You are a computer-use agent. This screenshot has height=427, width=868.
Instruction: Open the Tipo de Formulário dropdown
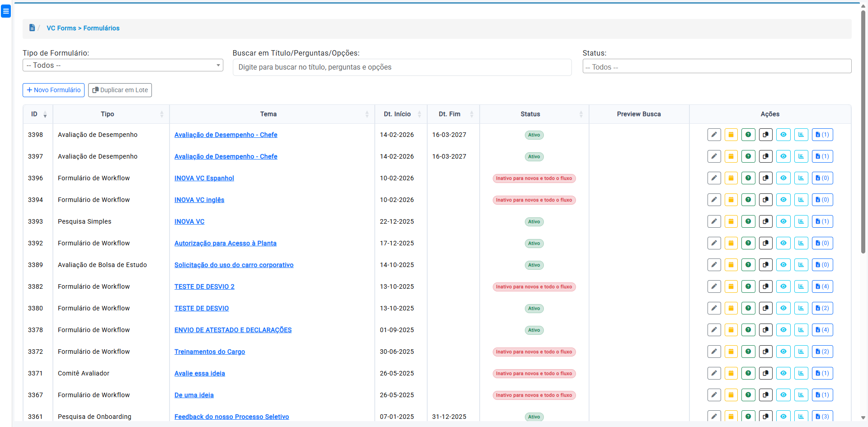[123, 66]
